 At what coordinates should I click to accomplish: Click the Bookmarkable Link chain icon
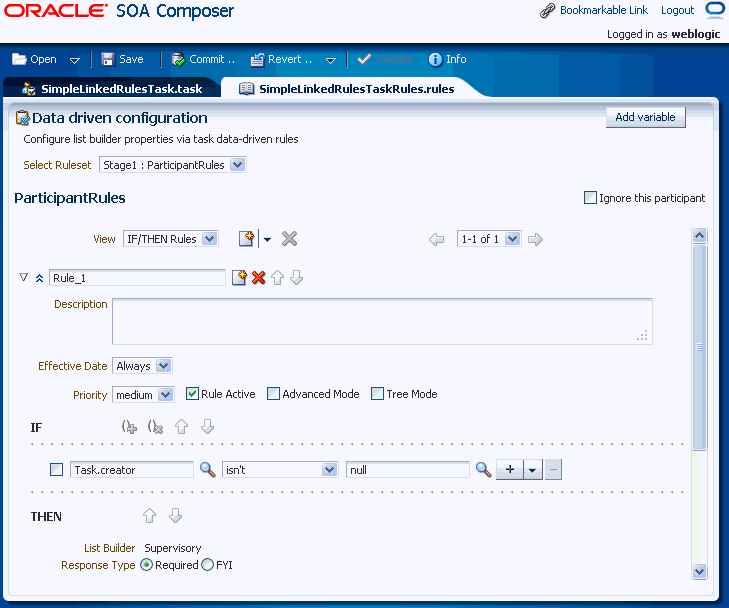tap(548, 10)
